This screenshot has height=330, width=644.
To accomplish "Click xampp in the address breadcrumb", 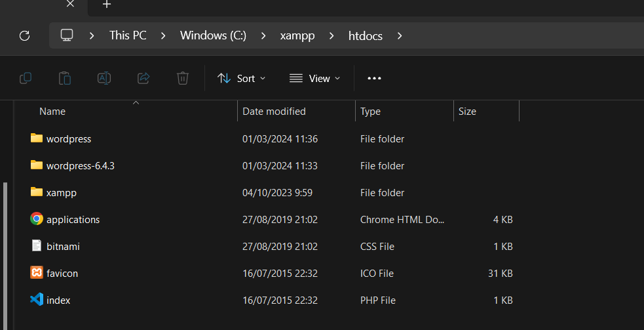I will [297, 36].
